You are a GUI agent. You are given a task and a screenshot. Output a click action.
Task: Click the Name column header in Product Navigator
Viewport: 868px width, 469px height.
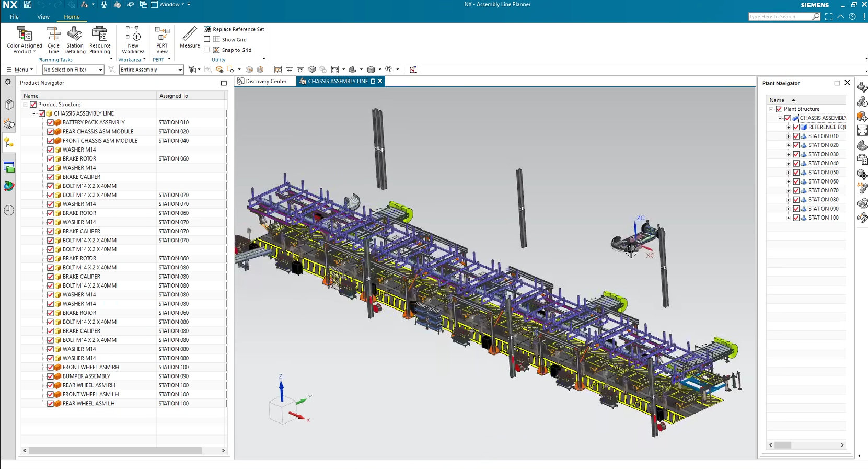(x=88, y=96)
